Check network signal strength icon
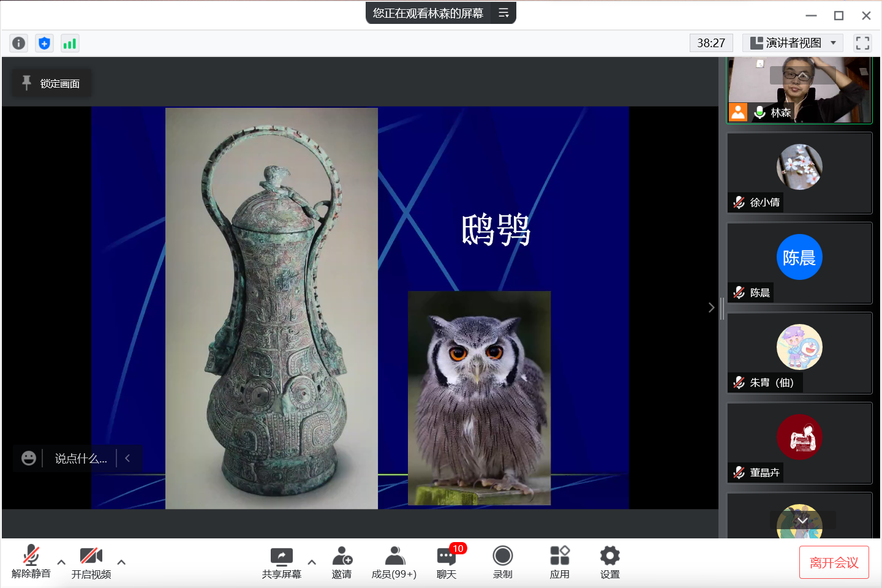Screen dimensions: 882x588 click(70, 43)
